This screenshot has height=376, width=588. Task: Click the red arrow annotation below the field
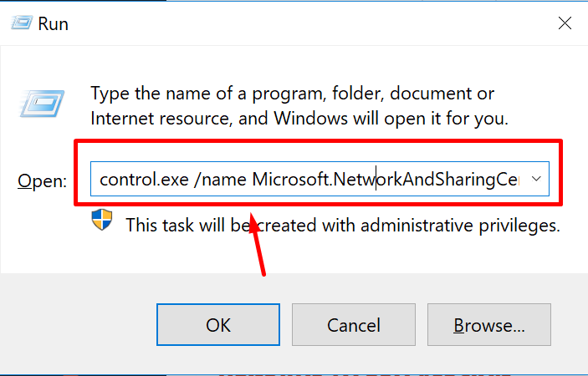[258, 244]
